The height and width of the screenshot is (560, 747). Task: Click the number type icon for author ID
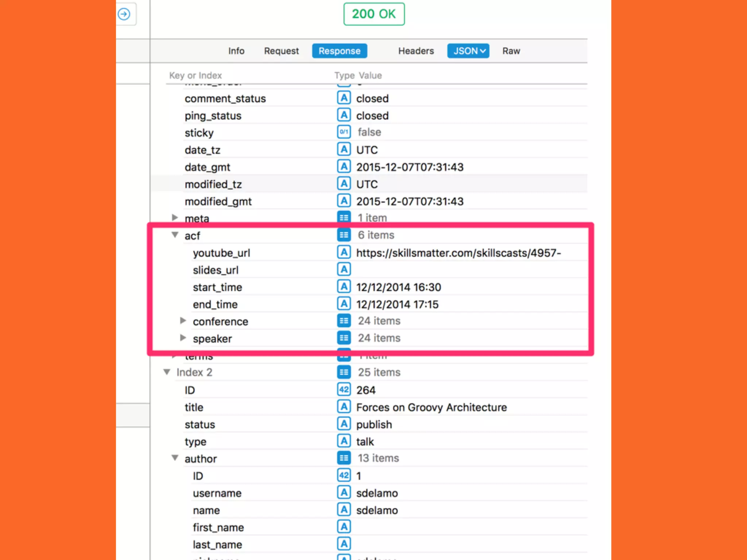[x=344, y=475]
